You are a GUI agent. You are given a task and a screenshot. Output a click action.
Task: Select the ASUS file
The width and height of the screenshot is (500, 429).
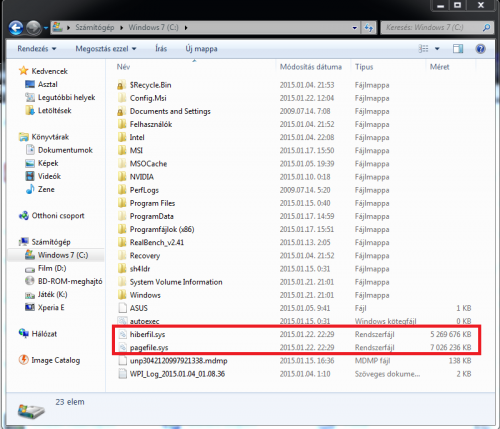(138, 308)
